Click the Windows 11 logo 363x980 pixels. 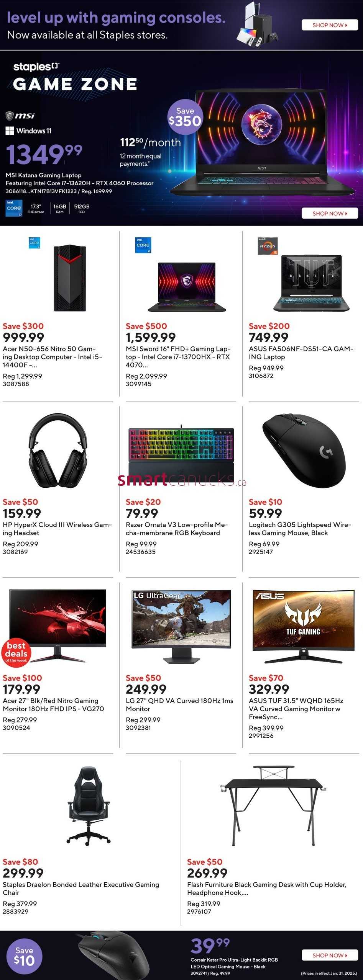coord(28,131)
